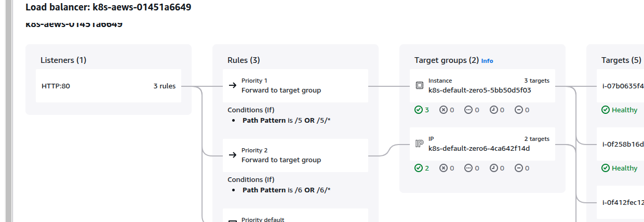Viewport: 644px width, 222px height.
Task: Select the HTTP:80 listener card
Action: pos(109,86)
